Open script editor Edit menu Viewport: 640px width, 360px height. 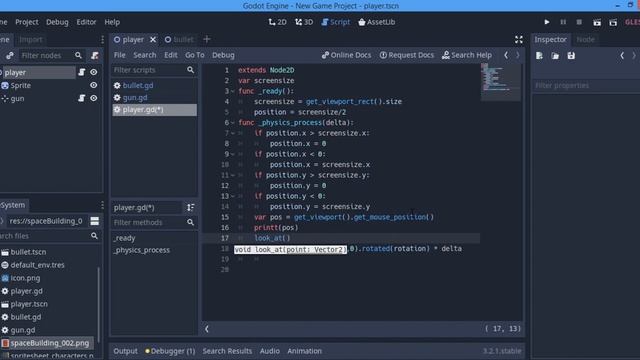[x=171, y=55]
